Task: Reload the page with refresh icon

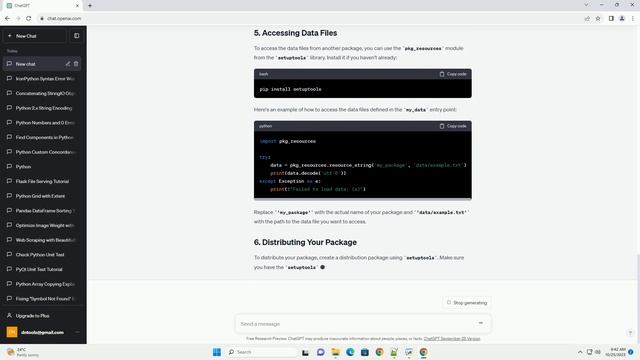Action: (29, 18)
